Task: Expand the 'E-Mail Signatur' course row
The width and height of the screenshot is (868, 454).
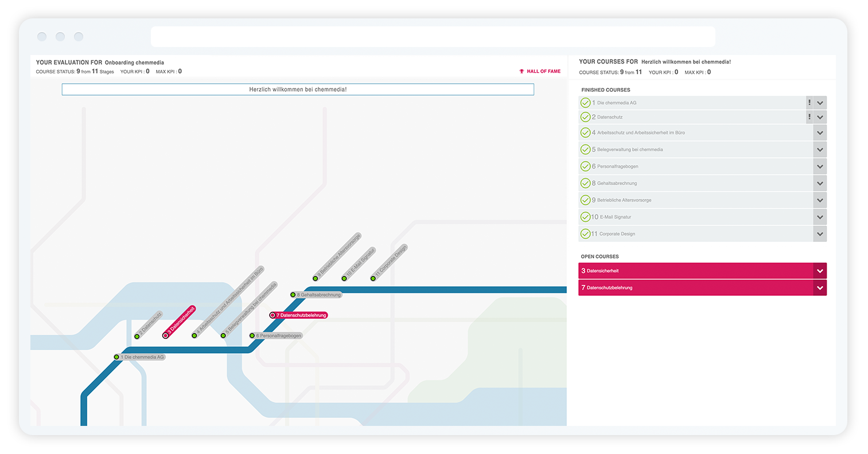Action: [x=820, y=217]
